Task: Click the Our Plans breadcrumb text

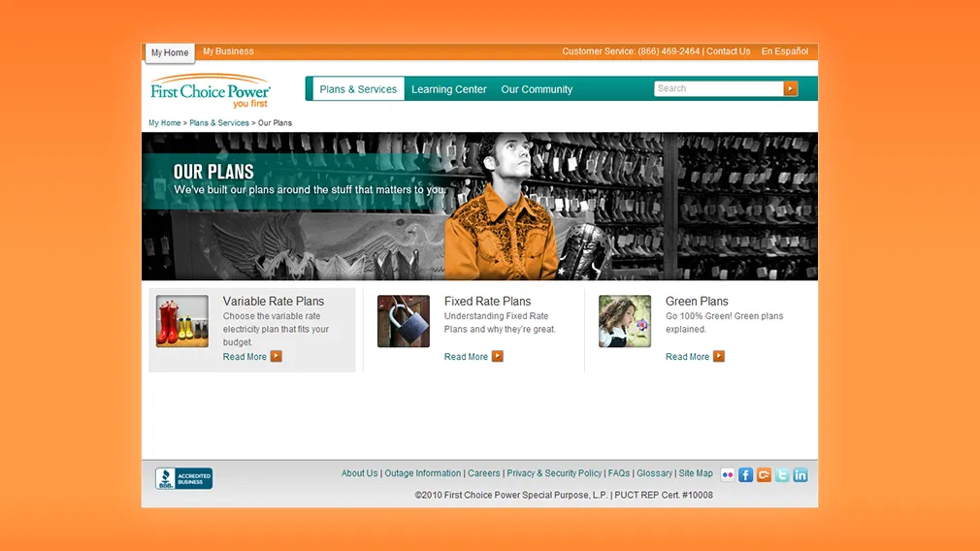Action: 275,123
